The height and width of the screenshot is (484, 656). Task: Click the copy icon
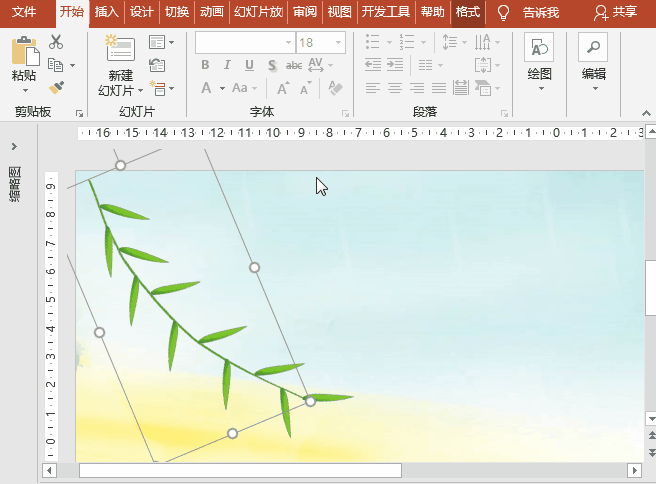click(56, 65)
